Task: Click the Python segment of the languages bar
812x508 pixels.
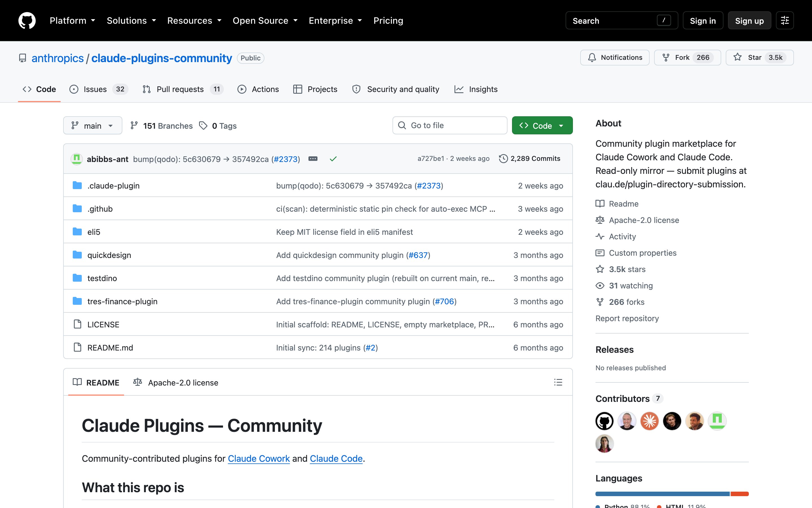Action: pos(662,494)
